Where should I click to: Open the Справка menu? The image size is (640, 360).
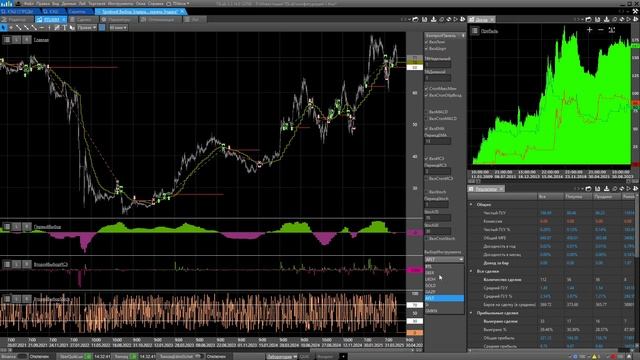pyautogui.click(x=156, y=3)
